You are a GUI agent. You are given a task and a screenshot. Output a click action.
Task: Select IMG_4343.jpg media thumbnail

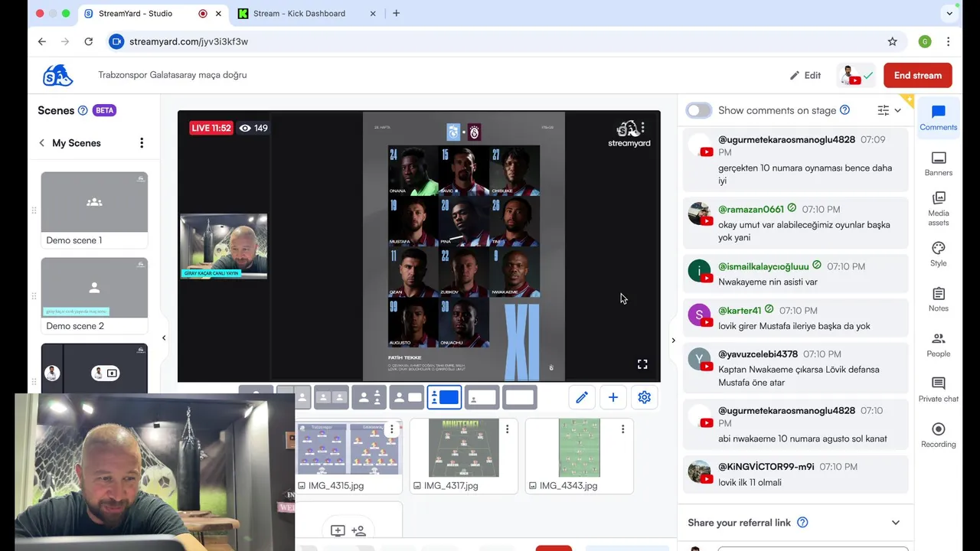pyautogui.click(x=579, y=448)
